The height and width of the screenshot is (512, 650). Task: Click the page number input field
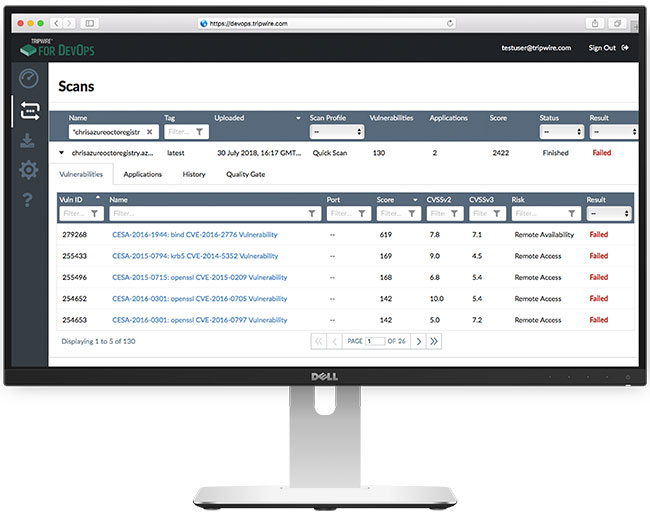point(375,341)
